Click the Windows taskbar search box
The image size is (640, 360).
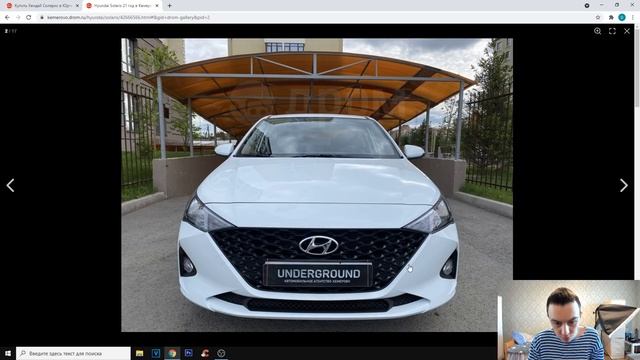tap(73, 353)
